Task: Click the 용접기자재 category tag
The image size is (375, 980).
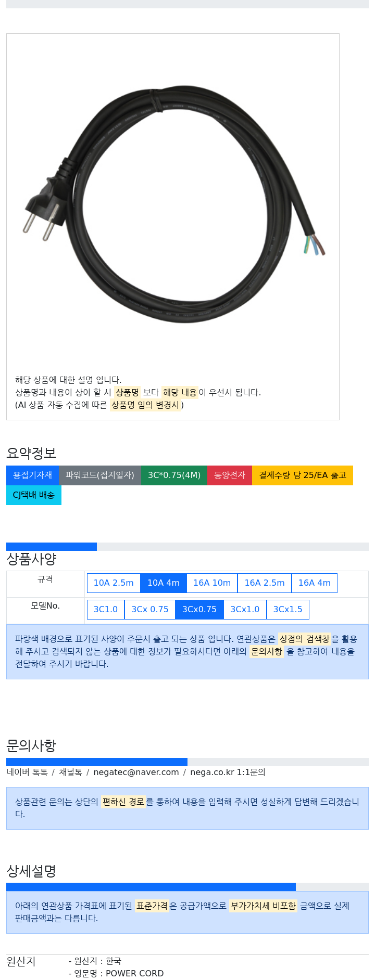Action: pyautogui.click(x=33, y=475)
